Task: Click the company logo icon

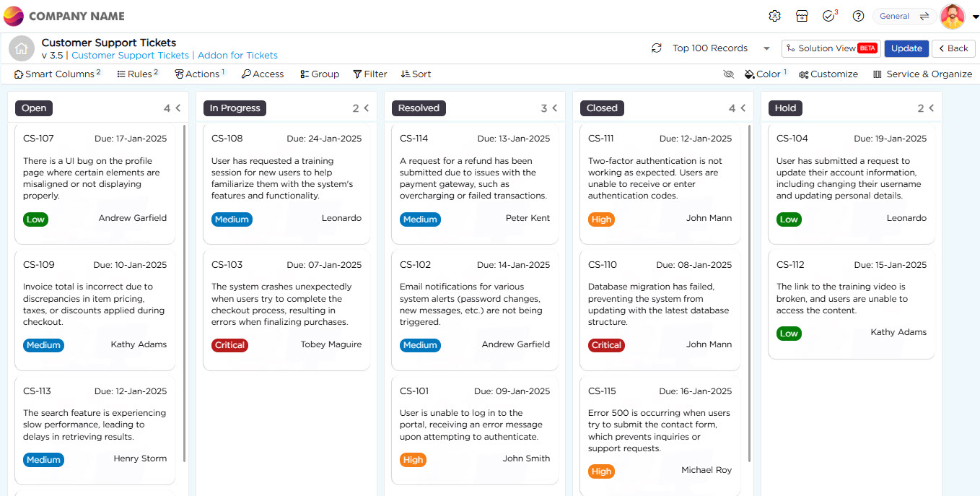Action: click(14, 16)
